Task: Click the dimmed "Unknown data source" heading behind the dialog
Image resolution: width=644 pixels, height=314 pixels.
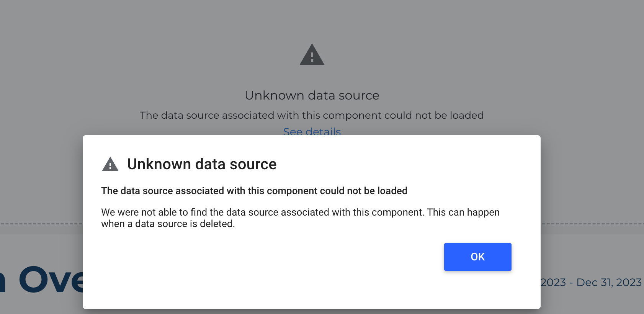Action: pos(312,95)
